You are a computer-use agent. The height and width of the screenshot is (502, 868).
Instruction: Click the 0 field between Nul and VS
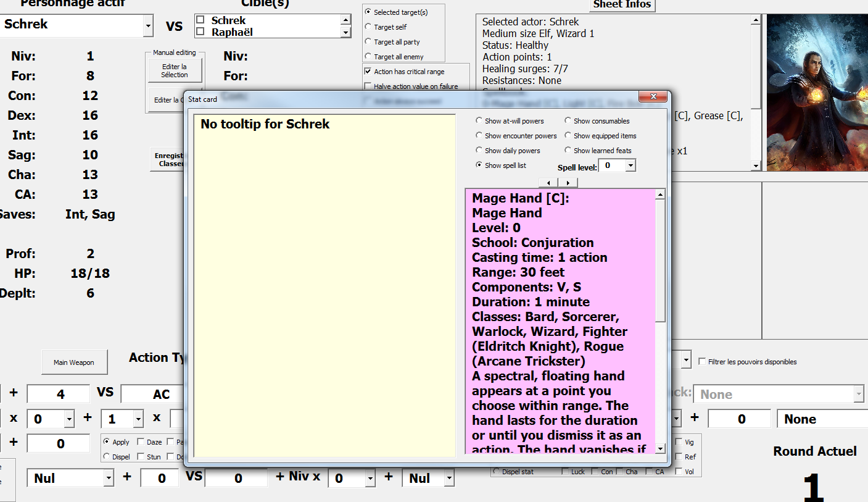point(160,479)
